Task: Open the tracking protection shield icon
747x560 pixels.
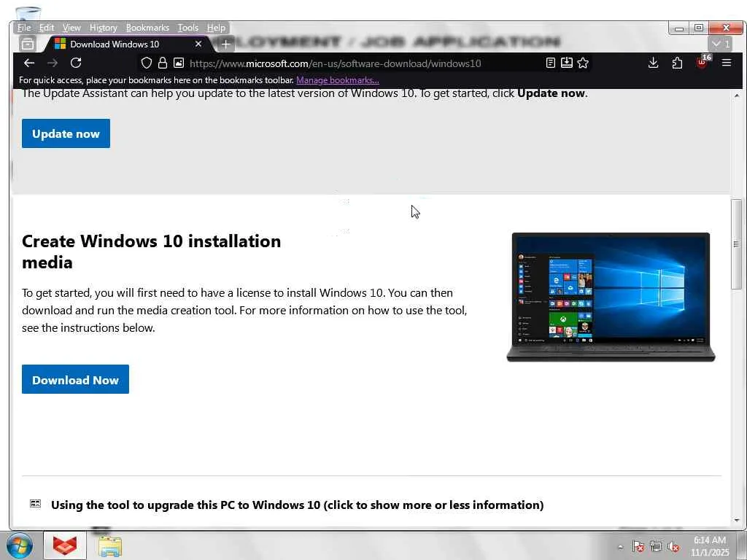Action: coord(147,63)
